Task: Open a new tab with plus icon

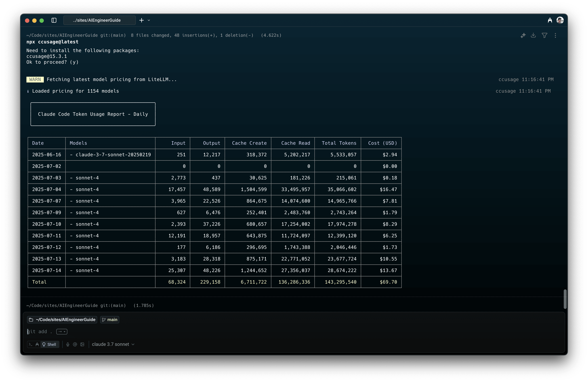Action: click(142, 20)
